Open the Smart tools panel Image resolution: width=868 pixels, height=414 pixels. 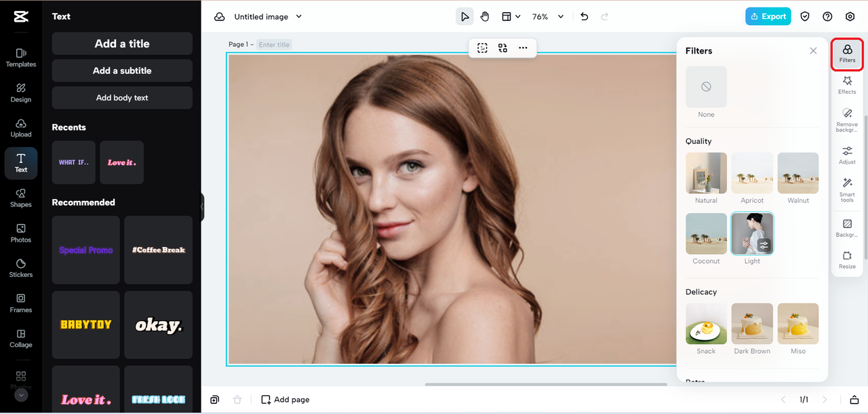847,190
